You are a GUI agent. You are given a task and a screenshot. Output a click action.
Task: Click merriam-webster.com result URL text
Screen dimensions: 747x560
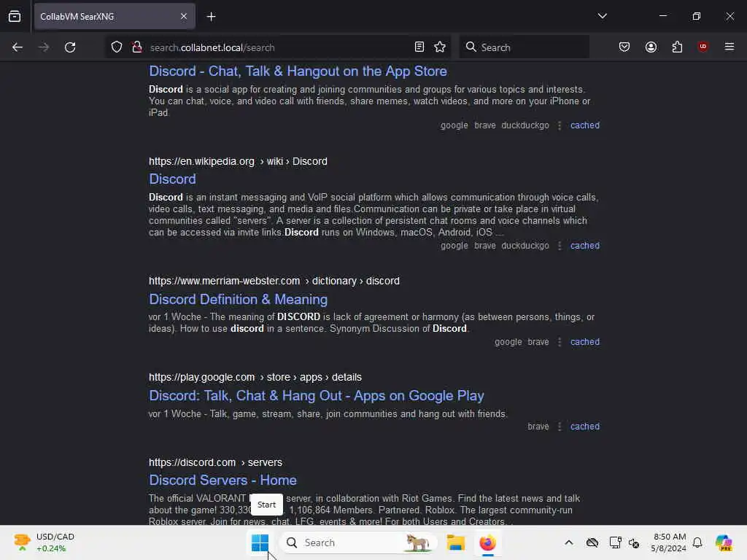pyautogui.click(x=274, y=281)
